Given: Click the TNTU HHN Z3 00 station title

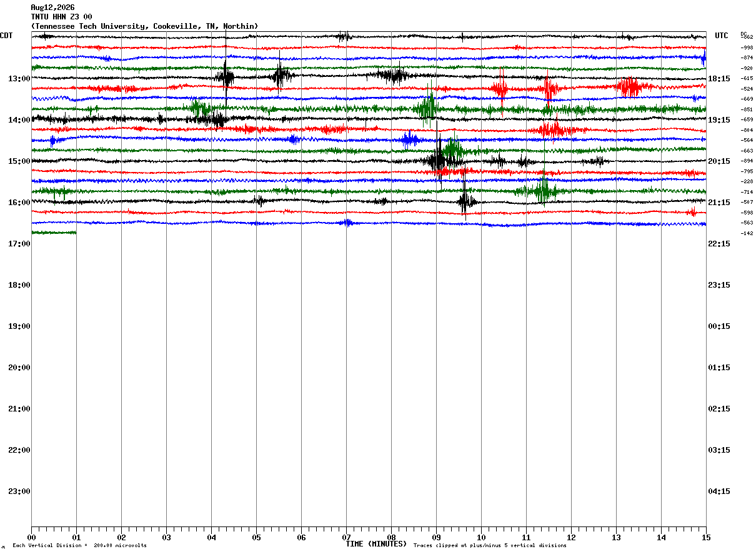Looking at the screenshot, I should click(x=61, y=17).
